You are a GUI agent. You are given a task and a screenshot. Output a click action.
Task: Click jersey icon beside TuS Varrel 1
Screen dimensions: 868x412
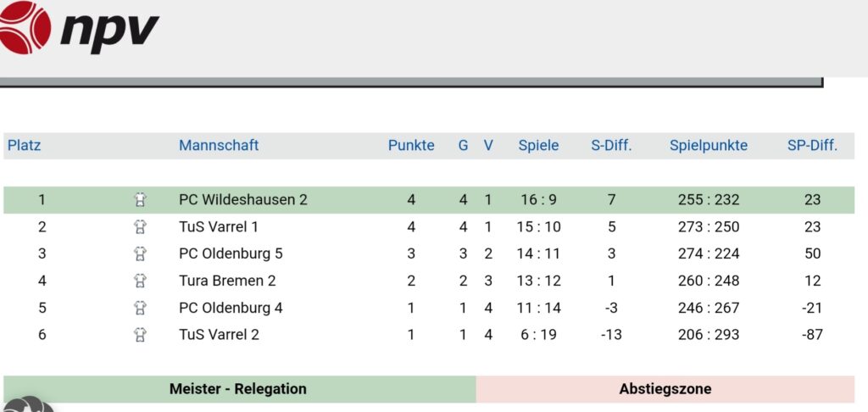pos(141,226)
